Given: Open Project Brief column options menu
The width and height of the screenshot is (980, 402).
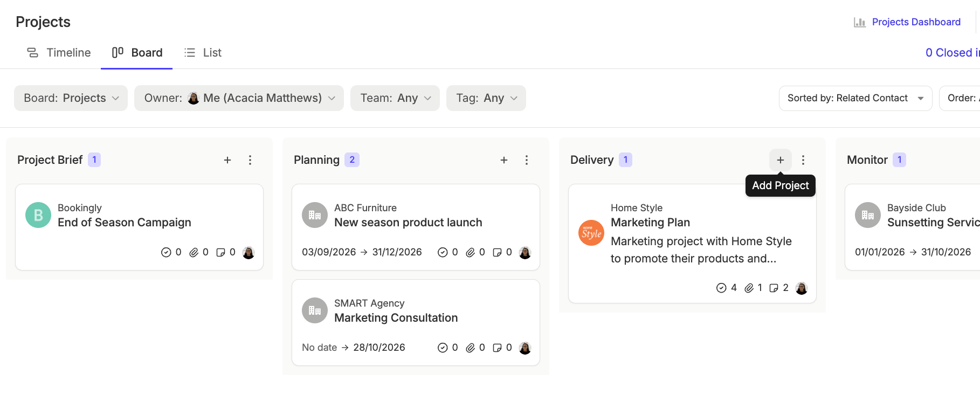Looking at the screenshot, I should point(250,160).
